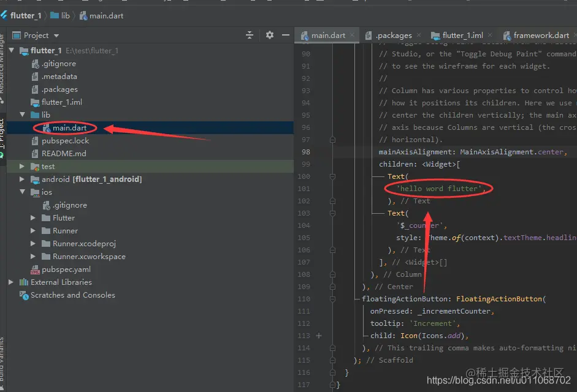Open Project panel settings gear
Viewport: 577px width, 392px height.
point(270,35)
